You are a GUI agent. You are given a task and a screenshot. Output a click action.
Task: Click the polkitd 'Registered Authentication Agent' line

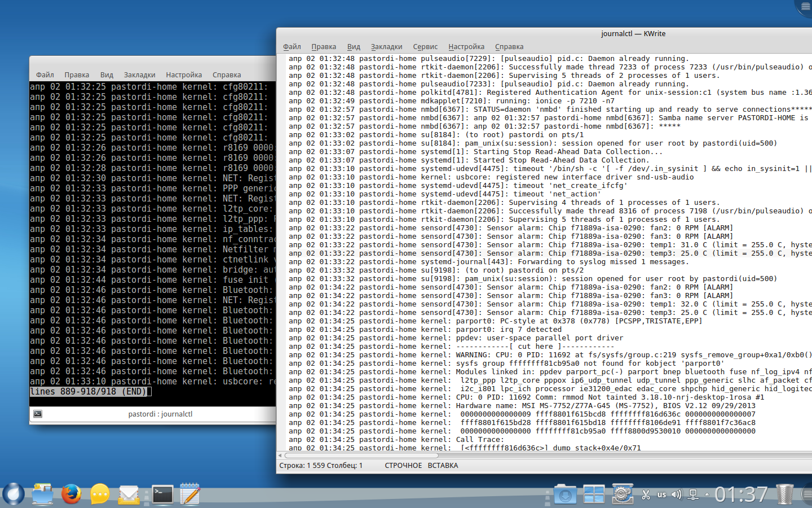pos(550,93)
